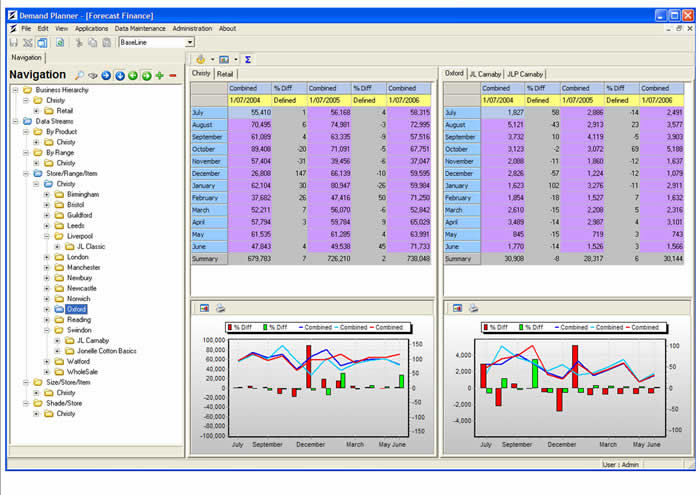Click the green plus add icon
This screenshot has width=700, height=495.
160,75
